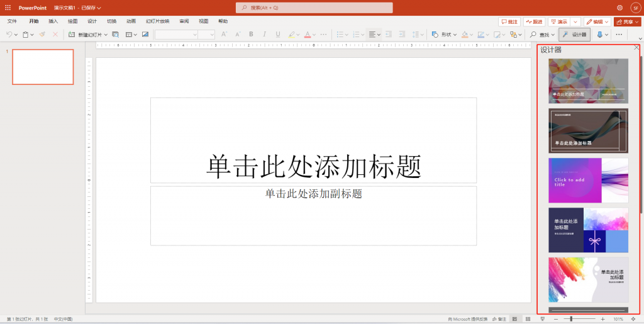Choose the purple gradient design idea
The height and width of the screenshot is (324, 644).
(x=588, y=181)
